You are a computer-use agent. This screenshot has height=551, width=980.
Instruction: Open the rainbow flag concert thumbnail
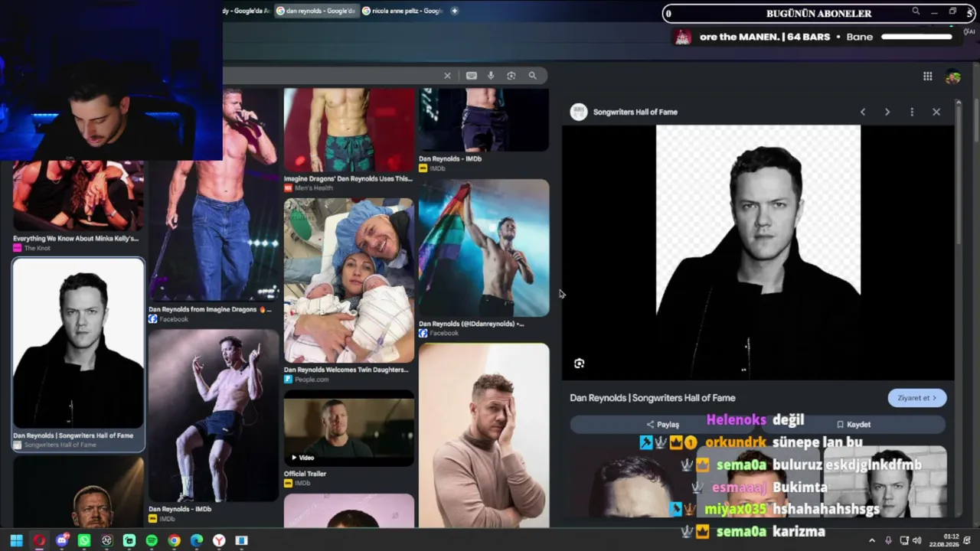click(x=484, y=248)
